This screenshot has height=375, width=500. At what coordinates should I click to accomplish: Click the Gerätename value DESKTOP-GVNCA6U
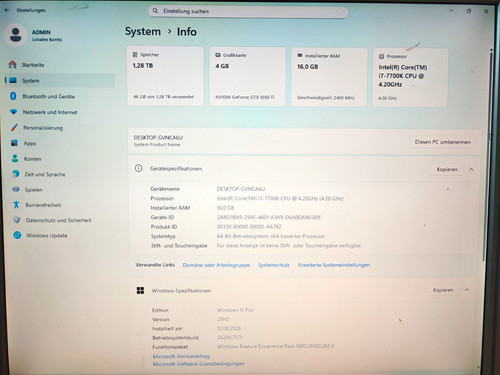tap(241, 189)
